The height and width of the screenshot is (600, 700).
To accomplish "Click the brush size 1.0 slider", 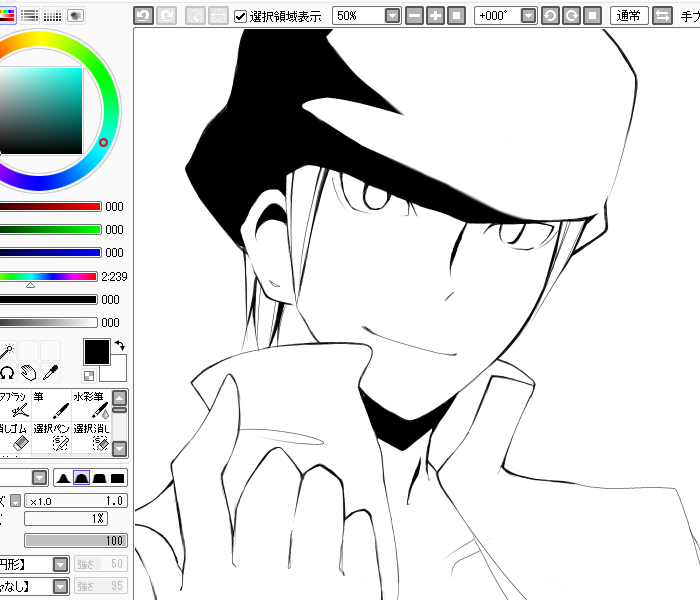I will (76, 501).
